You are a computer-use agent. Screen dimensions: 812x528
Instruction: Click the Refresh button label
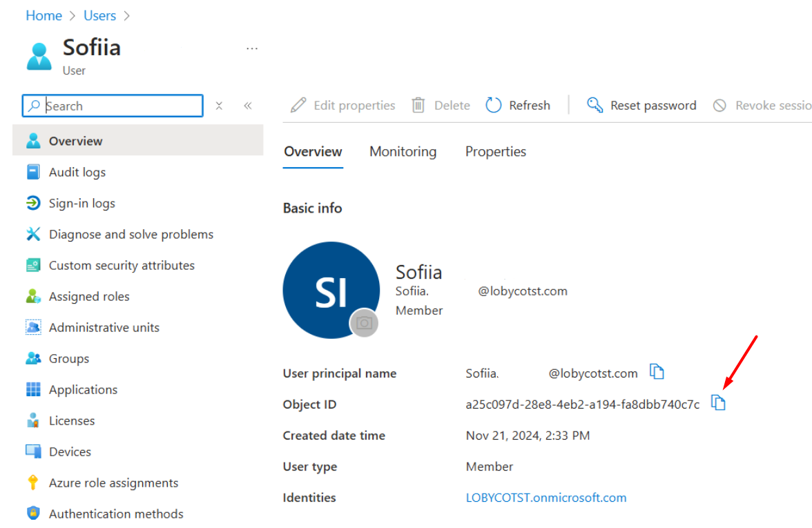click(530, 106)
